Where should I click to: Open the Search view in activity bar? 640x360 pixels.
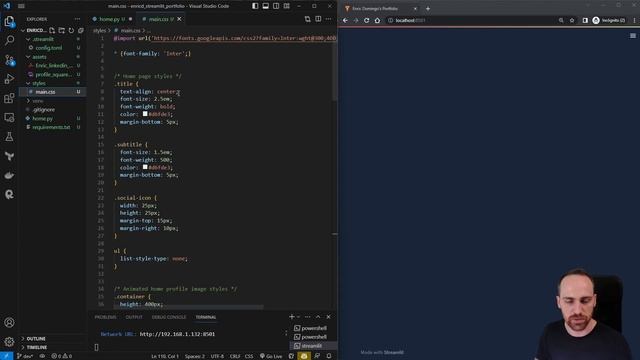[9, 40]
